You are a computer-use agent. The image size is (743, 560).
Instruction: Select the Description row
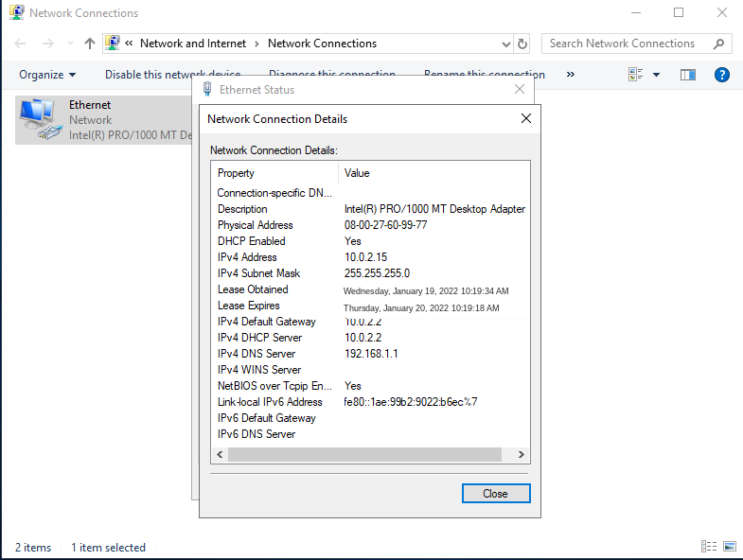click(x=370, y=209)
